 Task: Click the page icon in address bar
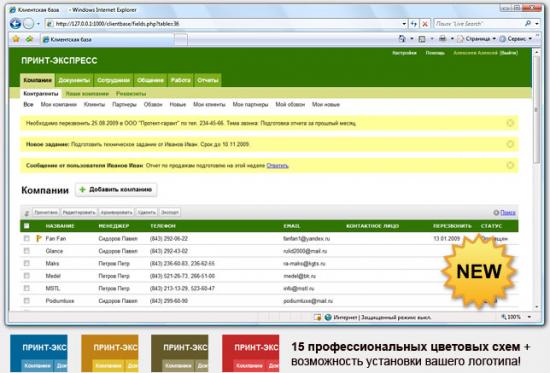point(50,24)
